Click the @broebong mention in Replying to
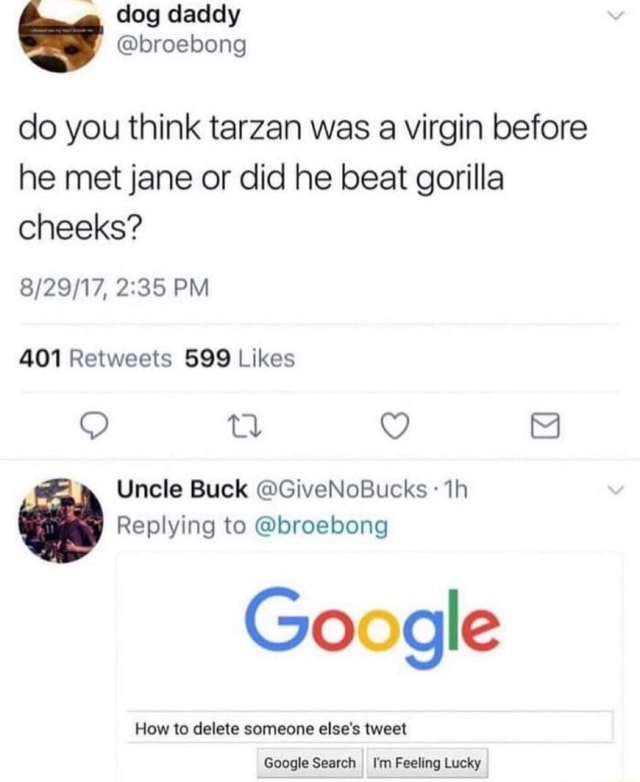The width and height of the screenshot is (640, 782). pos(321,525)
